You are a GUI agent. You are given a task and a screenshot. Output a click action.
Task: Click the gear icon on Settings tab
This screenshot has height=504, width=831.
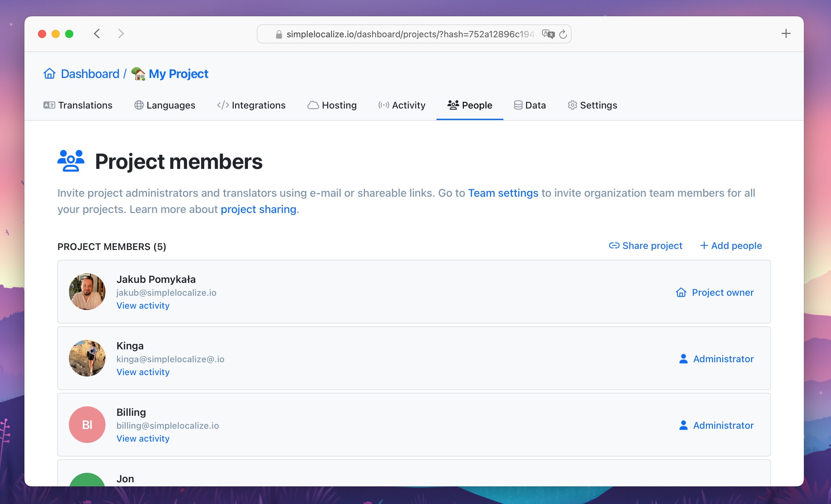coord(572,105)
